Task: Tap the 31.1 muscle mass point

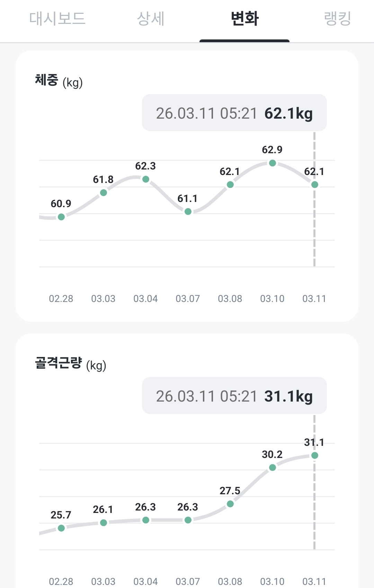Action: [315, 456]
